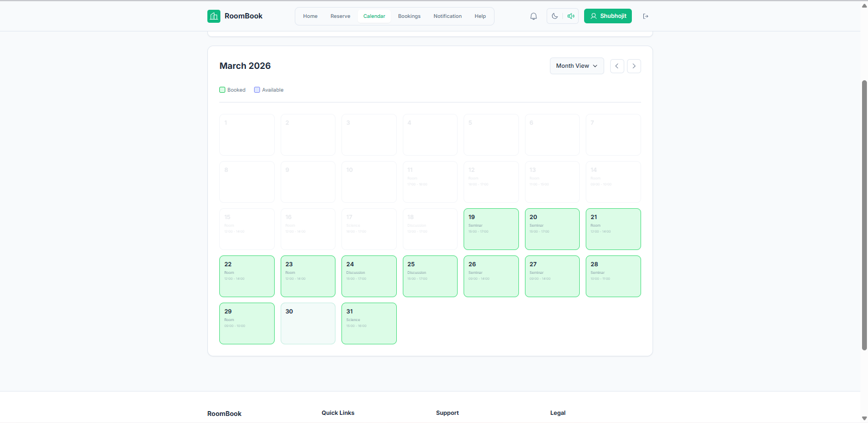
Task: Toggle dark mode with moon icon
Action: coord(554,16)
